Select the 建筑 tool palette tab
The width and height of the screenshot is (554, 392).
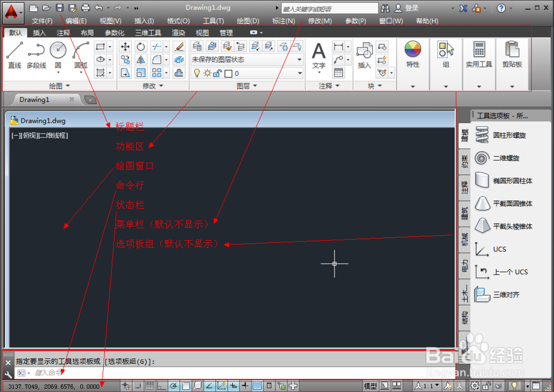464,213
